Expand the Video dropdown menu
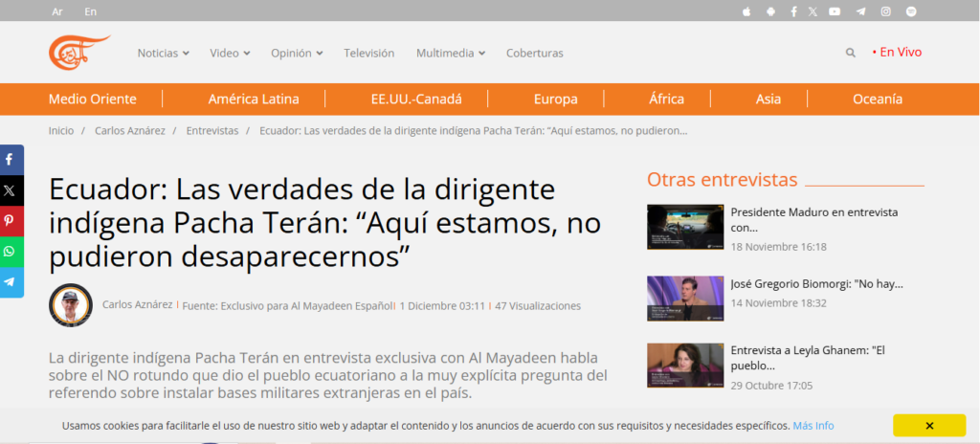This screenshot has height=444, width=980. point(230,54)
